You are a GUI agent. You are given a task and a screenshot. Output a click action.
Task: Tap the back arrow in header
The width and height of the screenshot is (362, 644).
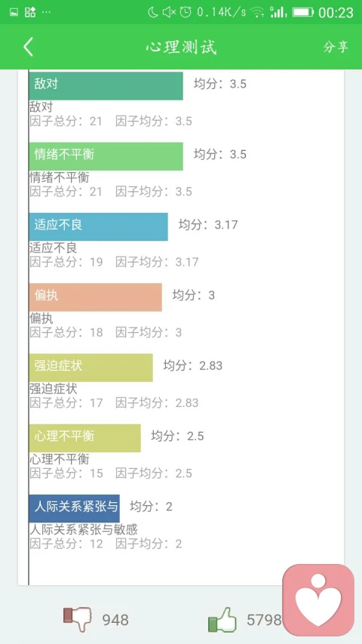(28, 48)
